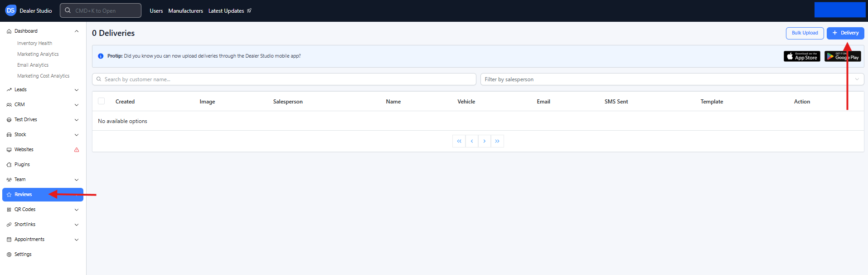
Task: Expand the QR Codes section chevron
Action: pyautogui.click(x=77, y=210)
